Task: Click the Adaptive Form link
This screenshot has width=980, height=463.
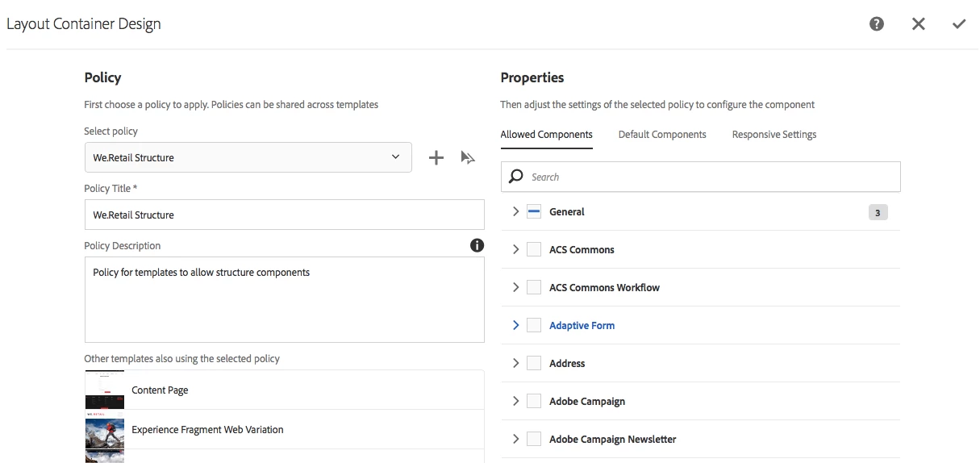Action: point(582,326)
